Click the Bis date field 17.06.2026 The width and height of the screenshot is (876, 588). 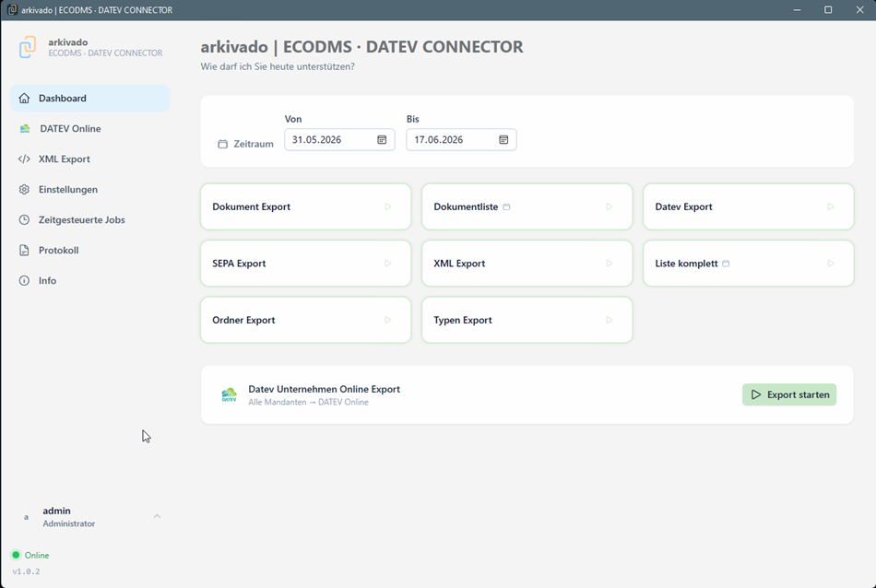pos(461,139)
